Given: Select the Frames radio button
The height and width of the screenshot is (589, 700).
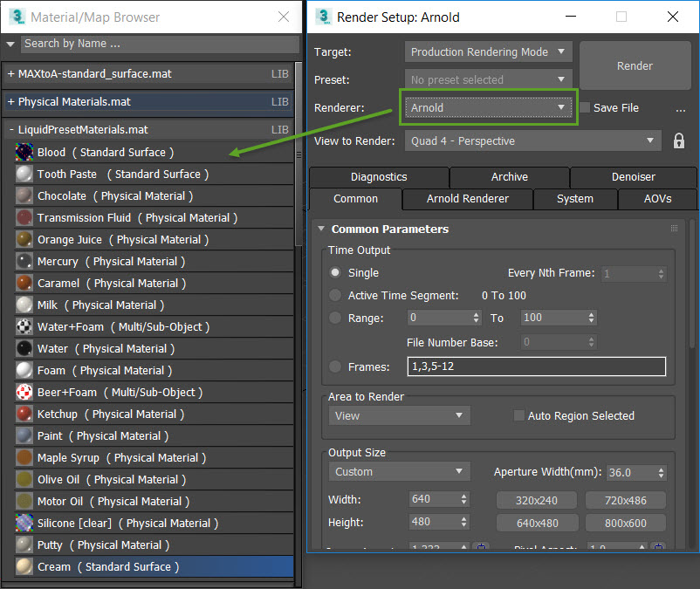Looking at the screenshot, I should point(335,366).
